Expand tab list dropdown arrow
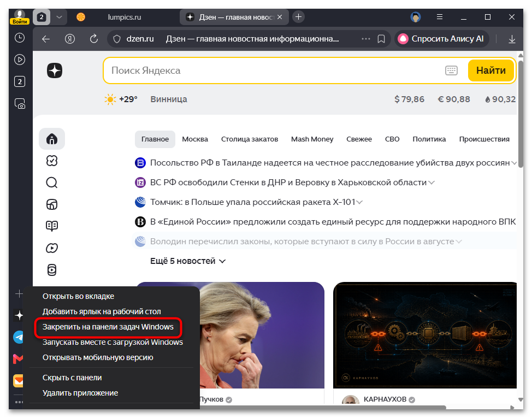Viewport: 532px width, 418px height. click(59, 17)
